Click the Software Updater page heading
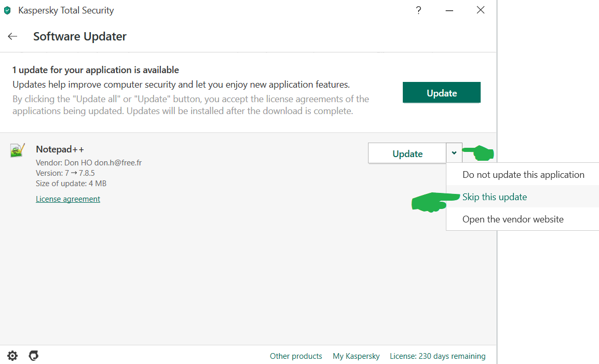599x364 pixels. click(x=80, y=36)
